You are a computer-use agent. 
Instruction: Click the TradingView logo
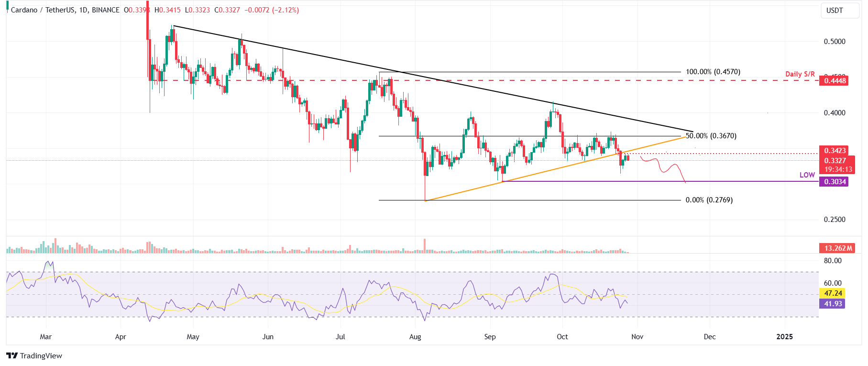pos(34,355)
